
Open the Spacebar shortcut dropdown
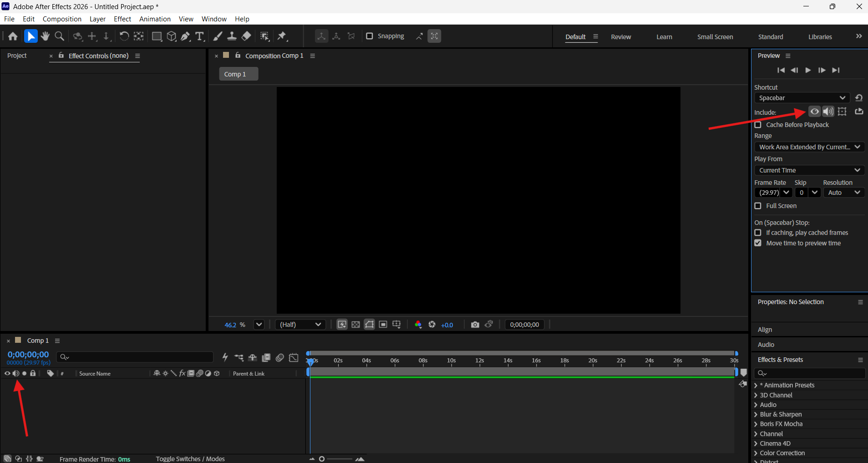[x=802, y=98]
